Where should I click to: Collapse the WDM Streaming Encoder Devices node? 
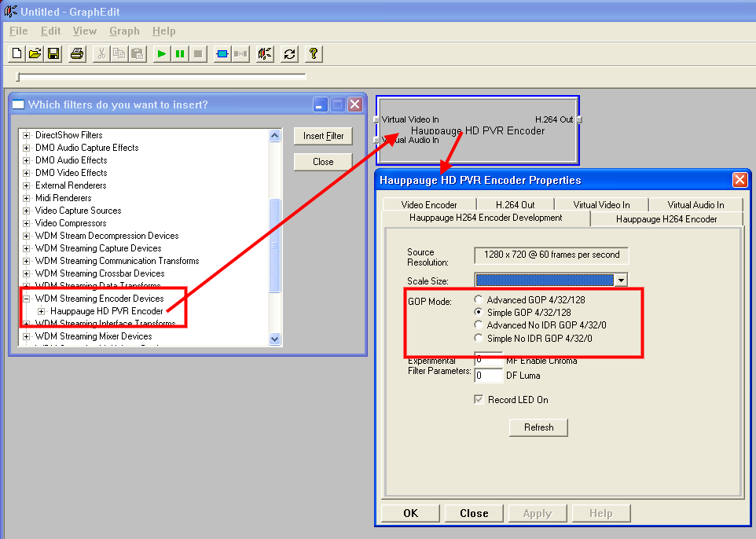pyautogui.click(x=27, y=299)
